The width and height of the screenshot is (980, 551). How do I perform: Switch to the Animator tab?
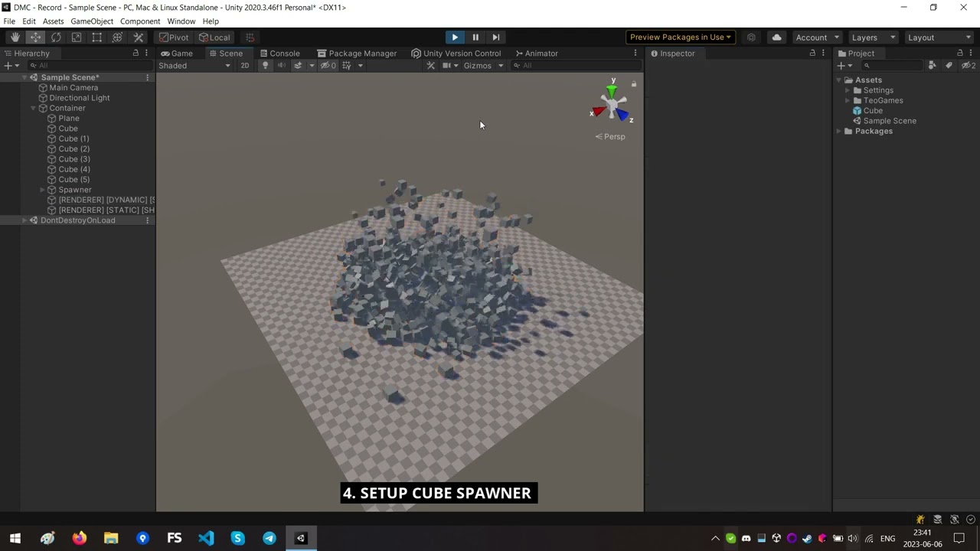[537, 54]
